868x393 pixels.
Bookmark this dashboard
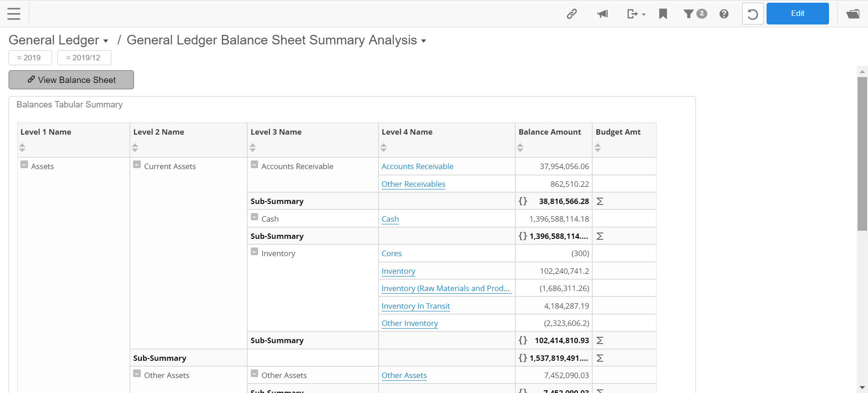point(663,14)
